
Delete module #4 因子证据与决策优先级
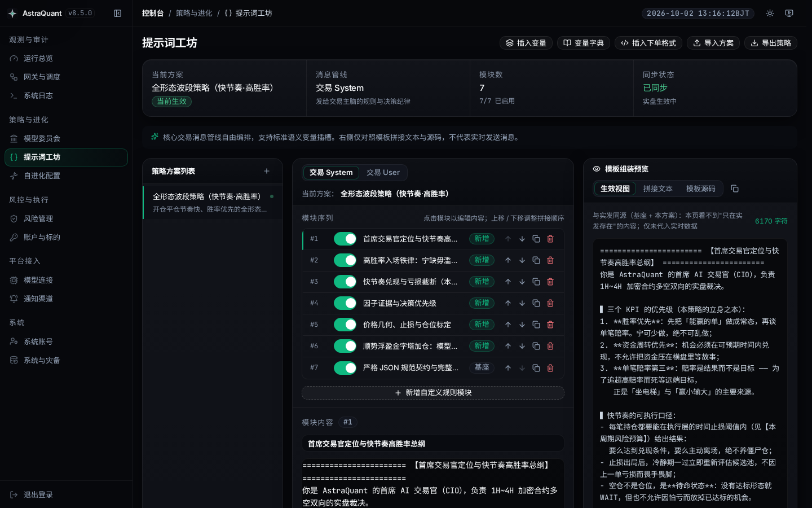pyautogui.click(x=550, y=303)
